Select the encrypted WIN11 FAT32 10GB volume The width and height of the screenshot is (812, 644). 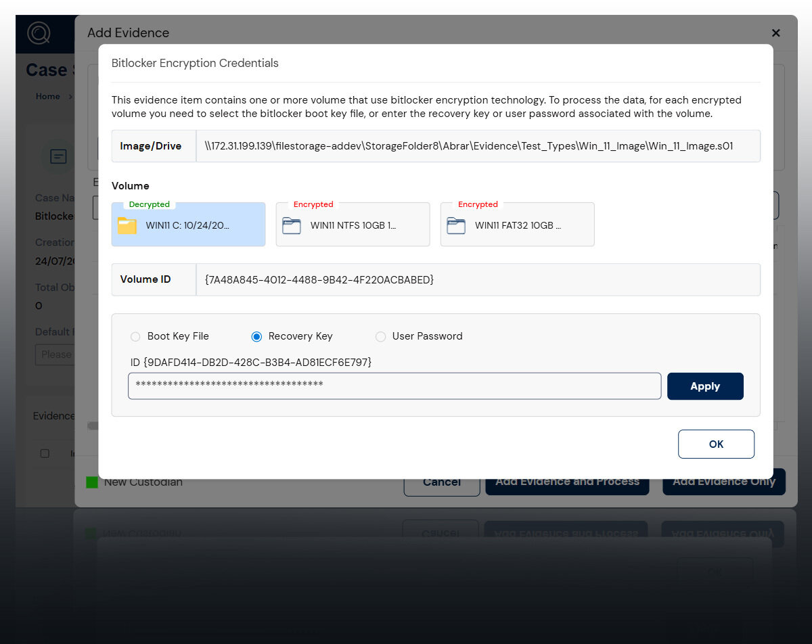click(517, 225)
